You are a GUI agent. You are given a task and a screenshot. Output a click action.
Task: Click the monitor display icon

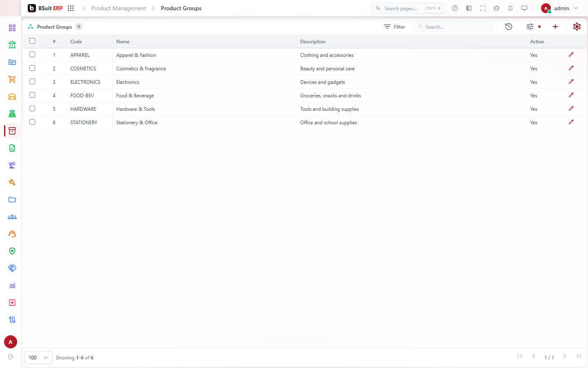[524, 8]
